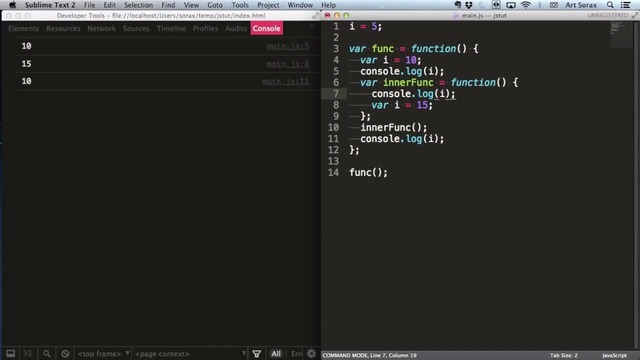640x360 pixels.
Task: Open the Window menu
Action: pyautogui.click(x=300, y=5)
